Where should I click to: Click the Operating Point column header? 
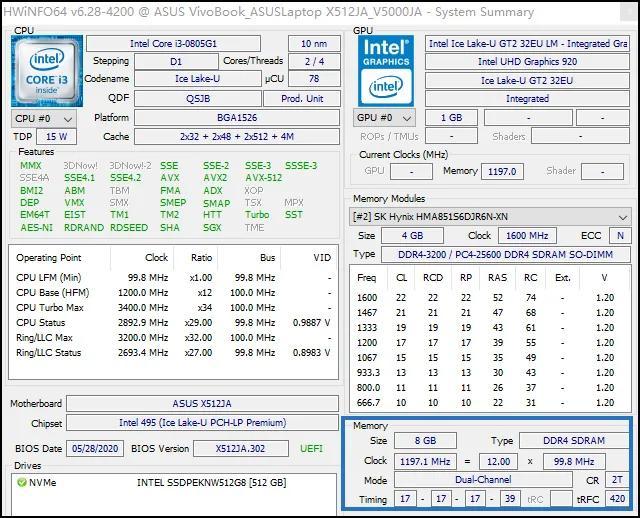(49, 258)
